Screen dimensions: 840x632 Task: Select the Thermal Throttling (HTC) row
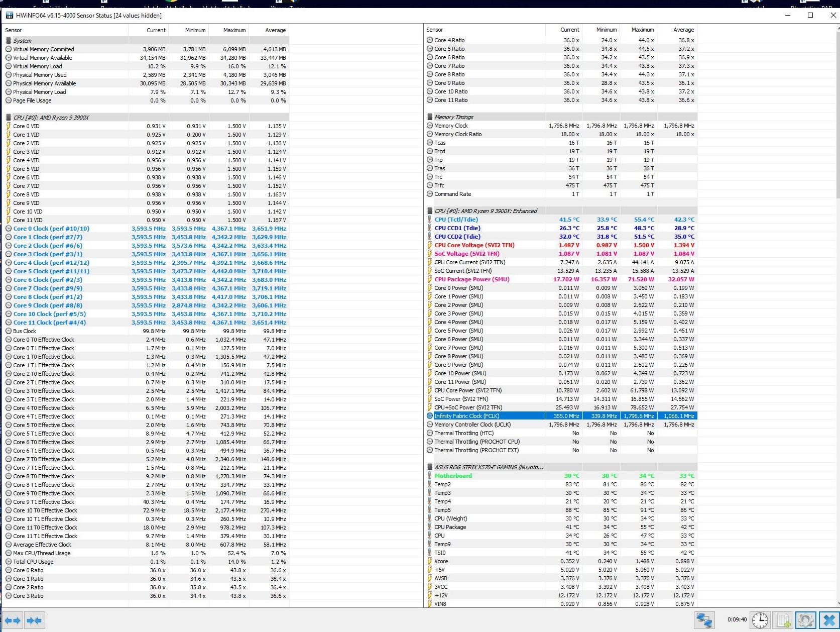561,433
